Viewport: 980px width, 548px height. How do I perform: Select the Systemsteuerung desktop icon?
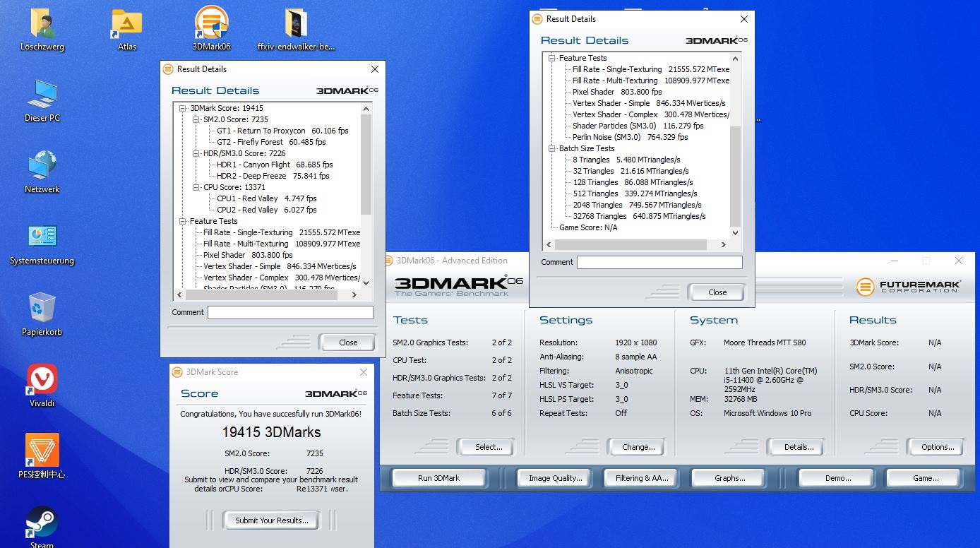[x=42, y=244]
